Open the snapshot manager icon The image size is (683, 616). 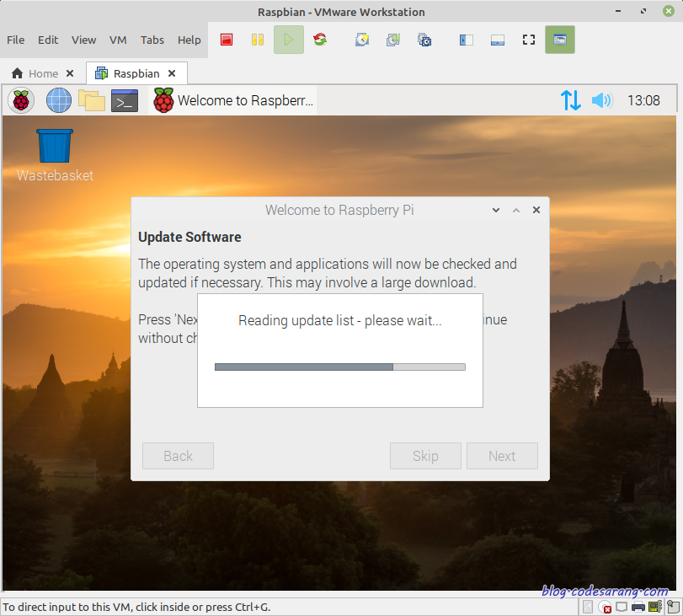pos(424,40)
